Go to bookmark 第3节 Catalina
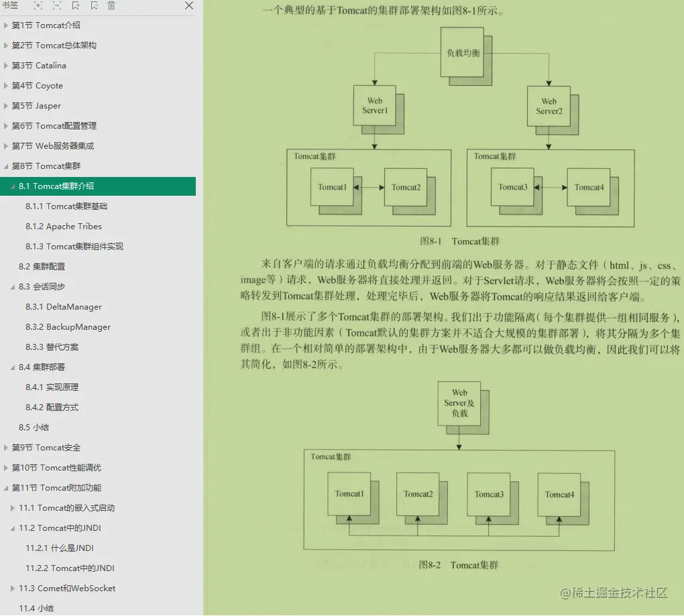 [39, 66]
